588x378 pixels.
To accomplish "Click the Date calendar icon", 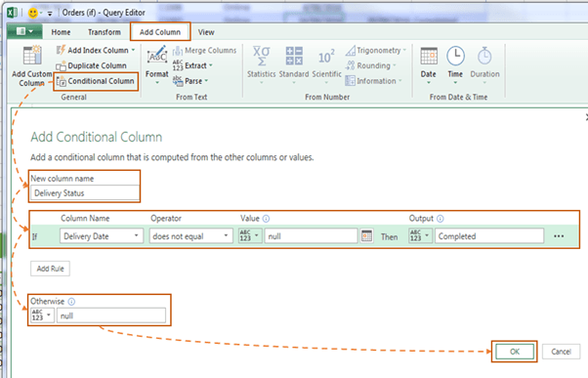I will coord(429,56).
